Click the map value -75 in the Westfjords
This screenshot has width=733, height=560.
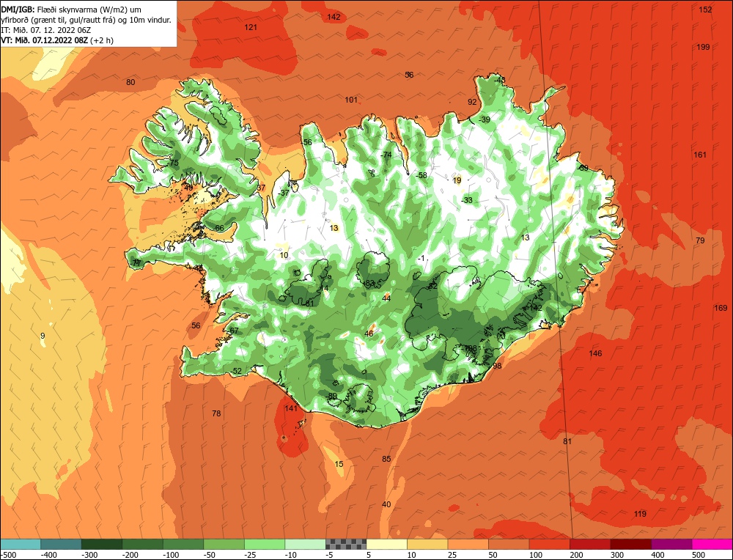[x=174, y=163]
